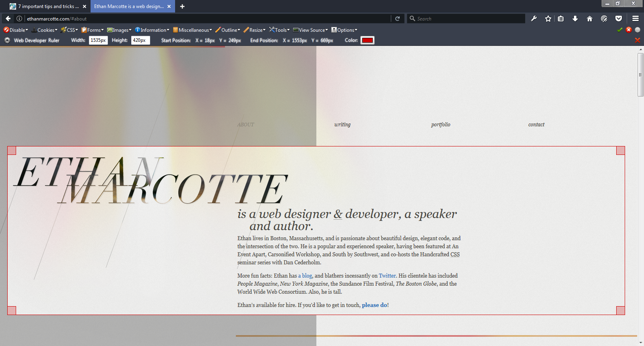The width and height of the screenshot is (644, 346).
Task: Grab the ruler bottom-left corner handle
Action: pyautogui.click(x=12, y=311)
